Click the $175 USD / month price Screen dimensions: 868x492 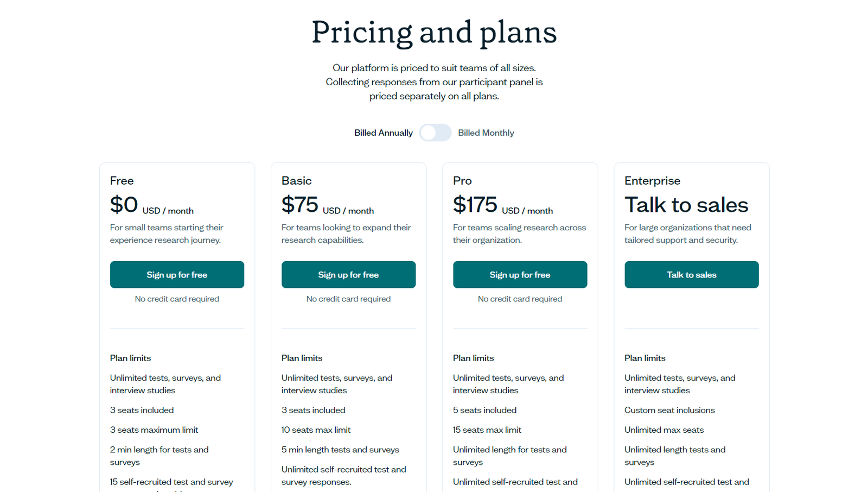pyautogui.click(x=502, y=206)
